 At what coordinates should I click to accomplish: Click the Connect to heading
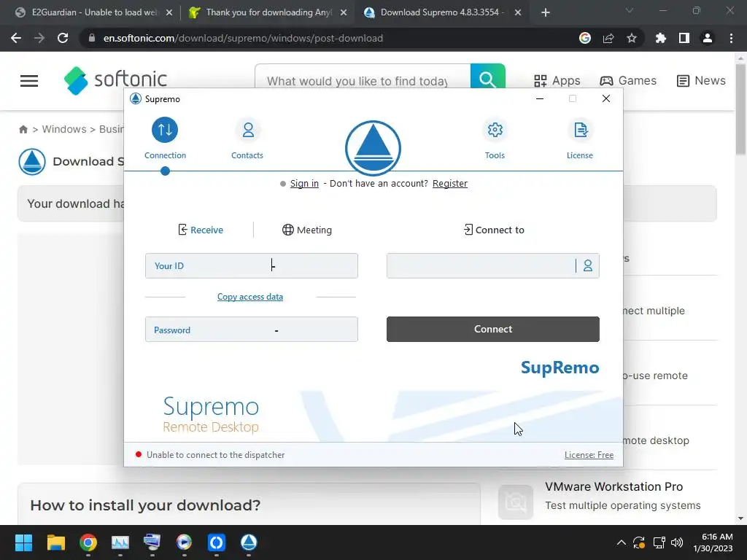click(x=494, y=230)
